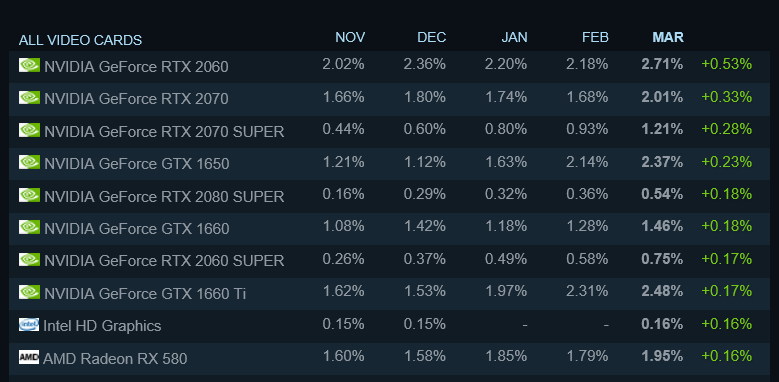Click the AMD logo icon

29,357
